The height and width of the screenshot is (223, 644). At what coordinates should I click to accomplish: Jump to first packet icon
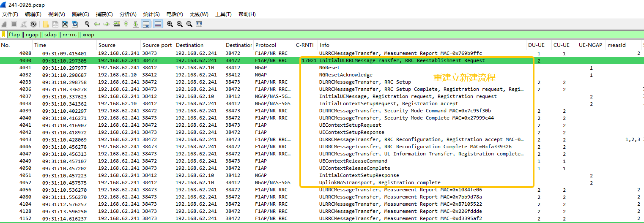coord(126,24)
